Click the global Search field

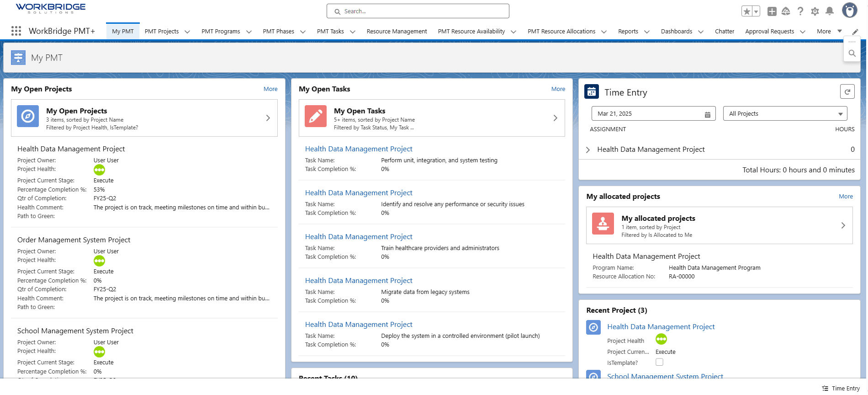tap(418, 11)
